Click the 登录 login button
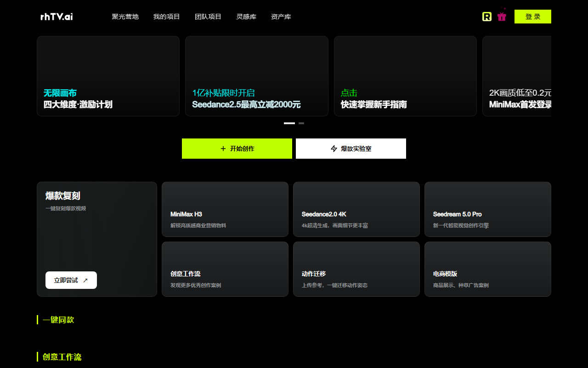 [x=533, y=17]
